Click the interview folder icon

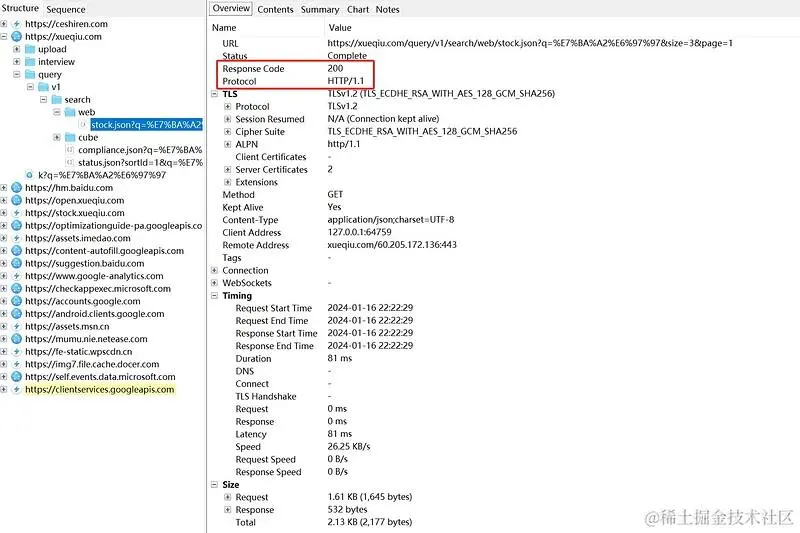click(30, 61)
